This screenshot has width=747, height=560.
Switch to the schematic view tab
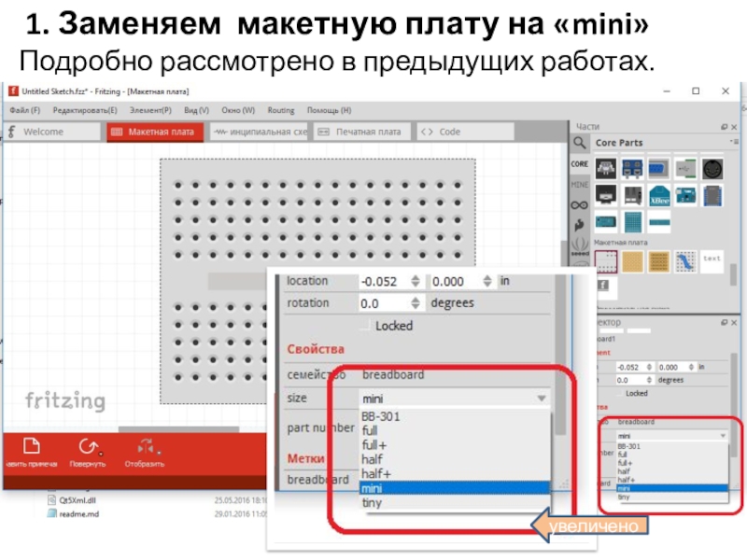pos(260,132)
